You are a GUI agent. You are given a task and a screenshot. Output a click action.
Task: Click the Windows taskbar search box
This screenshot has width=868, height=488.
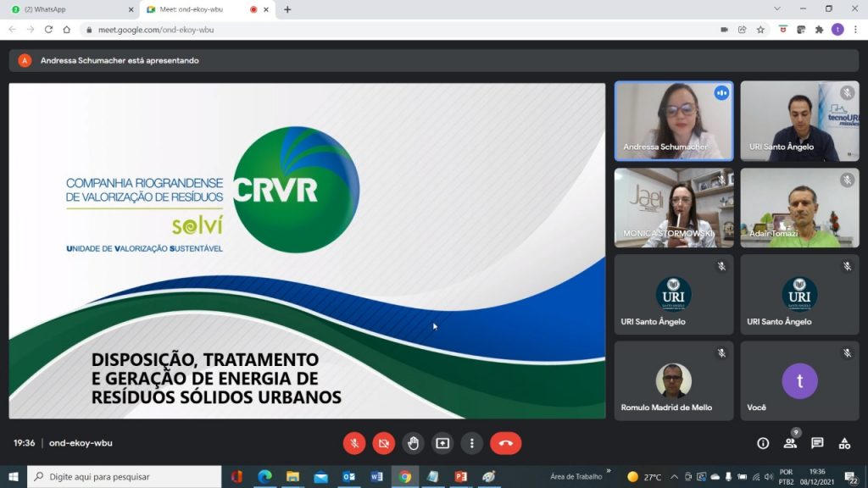click(x=124, y=476)
